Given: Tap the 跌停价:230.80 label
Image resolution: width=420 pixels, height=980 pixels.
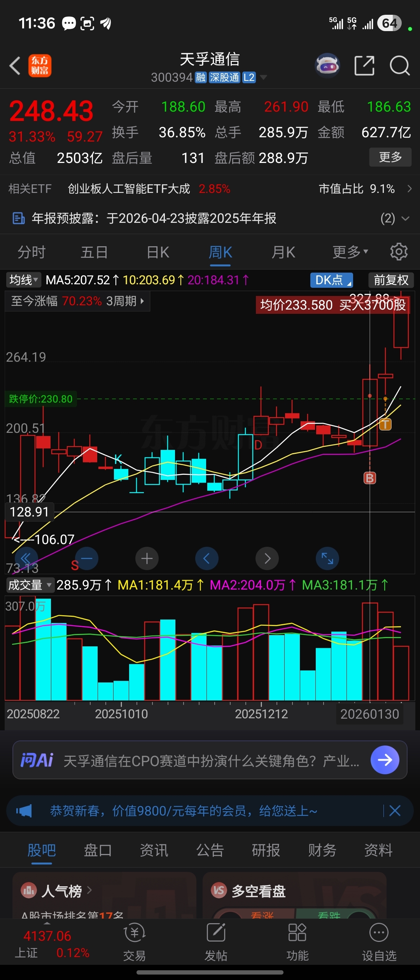Looking at the screenshot, I should [41, 399].
